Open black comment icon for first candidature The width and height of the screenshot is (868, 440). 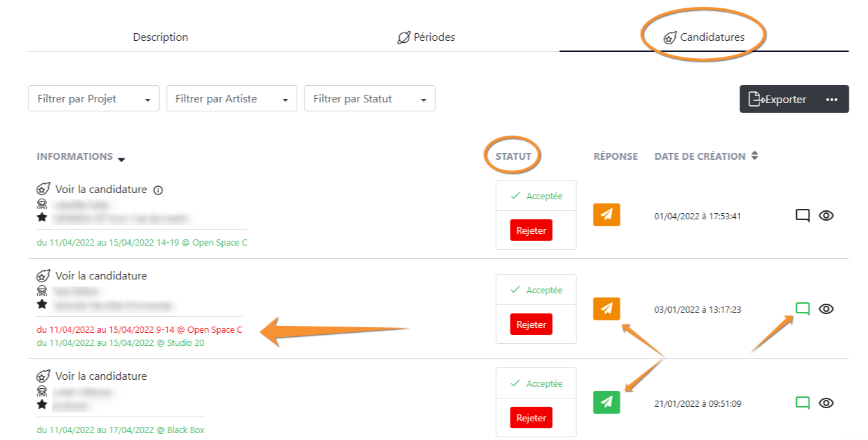(x=802, y=216)
